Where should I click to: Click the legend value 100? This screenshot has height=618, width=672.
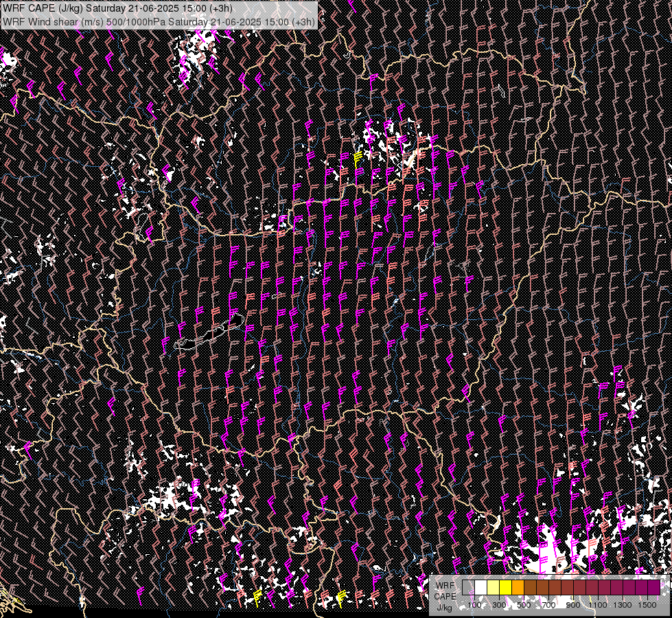click(x=474, y=605)
